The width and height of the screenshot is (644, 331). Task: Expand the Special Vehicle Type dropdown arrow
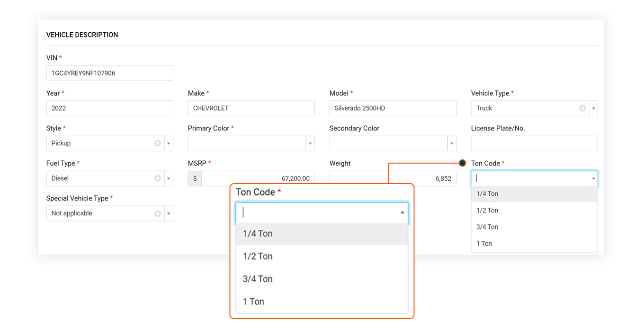pyautogui.click(x=169, y=213)
